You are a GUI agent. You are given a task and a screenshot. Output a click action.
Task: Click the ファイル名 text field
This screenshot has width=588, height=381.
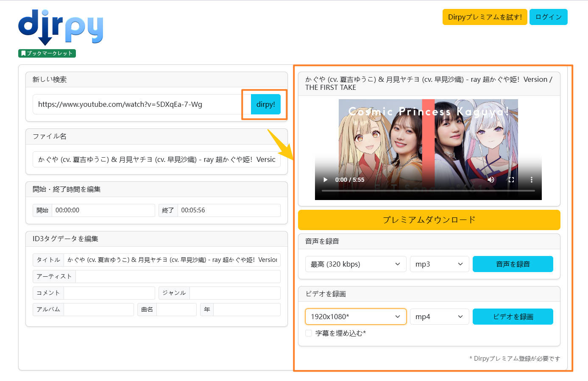point(156,159)
